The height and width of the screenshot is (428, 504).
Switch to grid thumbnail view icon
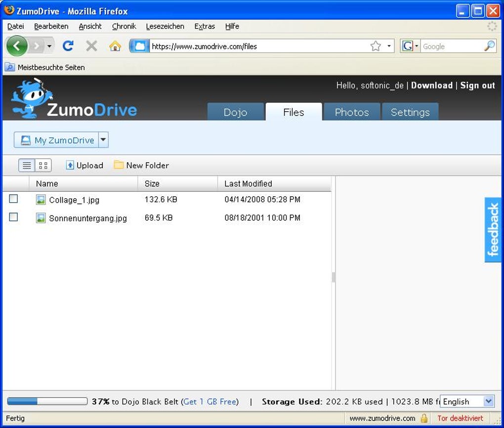(x=43, y=166)
